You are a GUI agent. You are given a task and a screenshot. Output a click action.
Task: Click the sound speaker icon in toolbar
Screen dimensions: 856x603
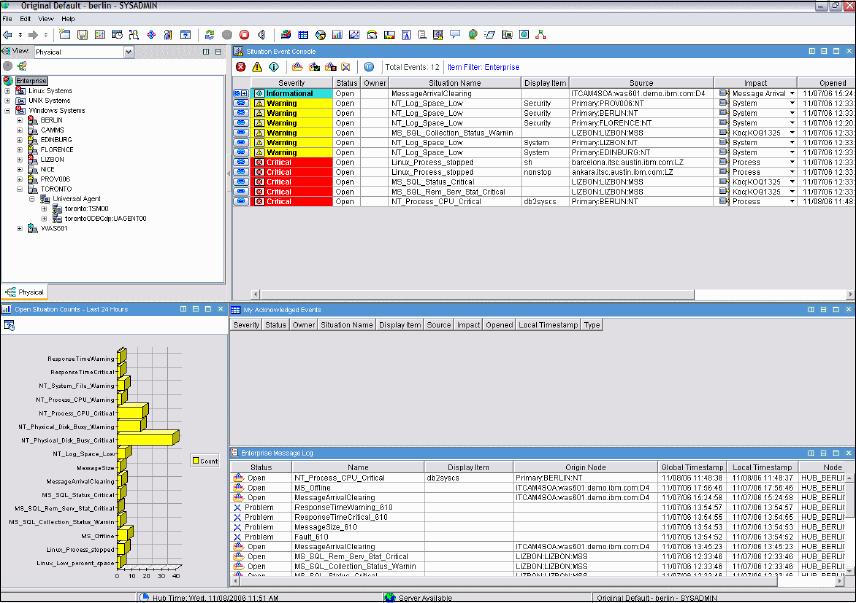[x=262, y=35]
